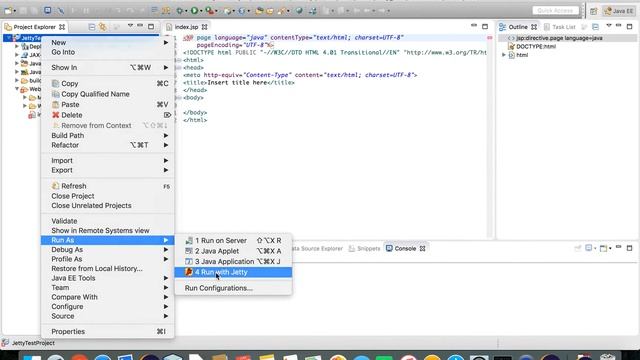Choose 2 Java Applet option

click(x=233, y=251)
